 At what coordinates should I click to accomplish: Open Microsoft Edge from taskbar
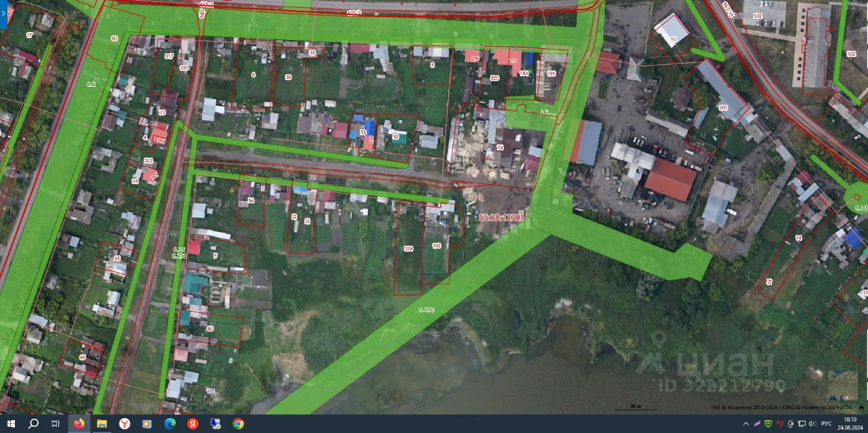170,423
